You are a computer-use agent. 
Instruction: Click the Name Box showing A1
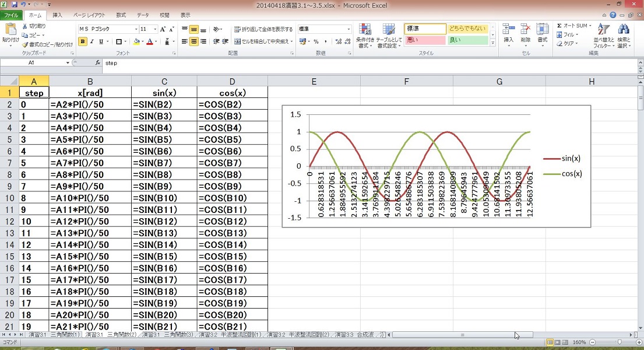click(x=32, y=62)
